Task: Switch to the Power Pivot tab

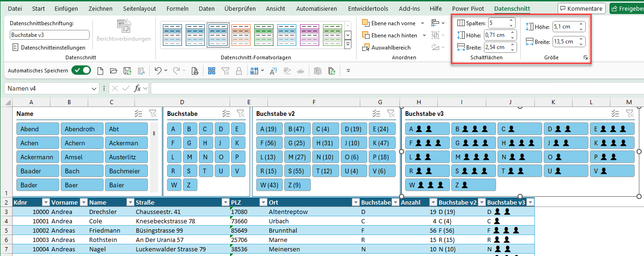Action: [468, 8]
